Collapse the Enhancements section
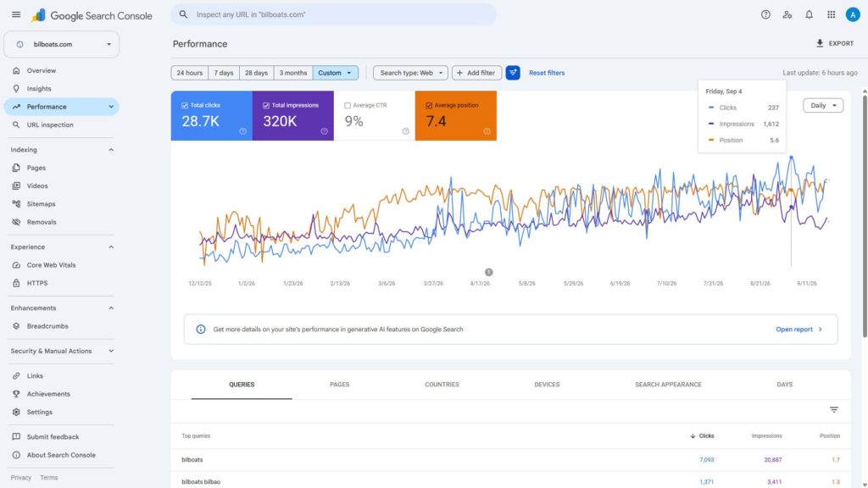Viewport: 868px width, 488px height. (x=111, y=308)
